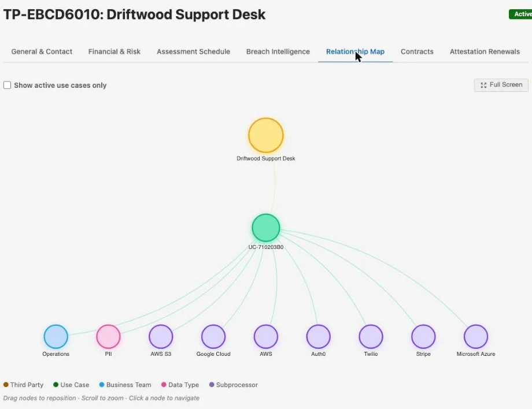
Task: Switch to the Contracts tab
Action: [x=417, y=51]
